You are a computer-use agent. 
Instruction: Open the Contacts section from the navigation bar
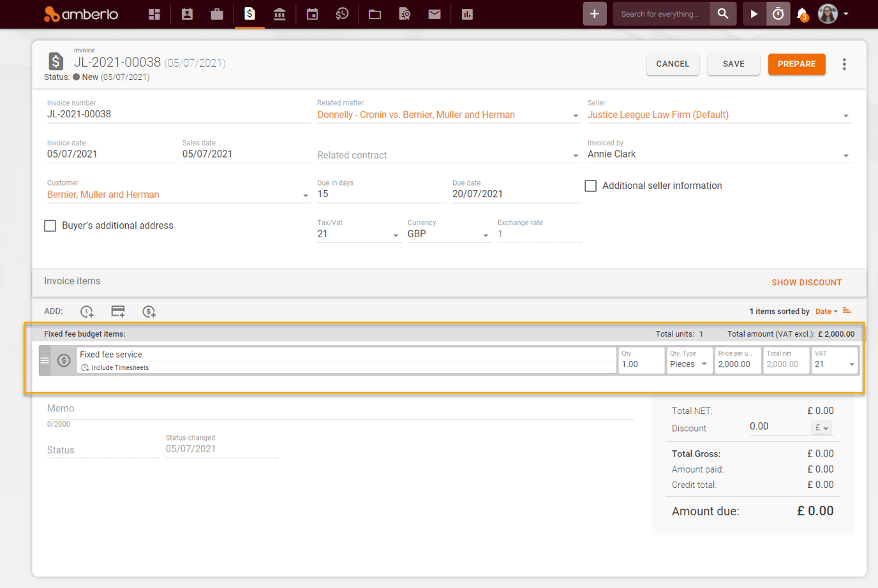pyautogui.click(x=187, y=13)
